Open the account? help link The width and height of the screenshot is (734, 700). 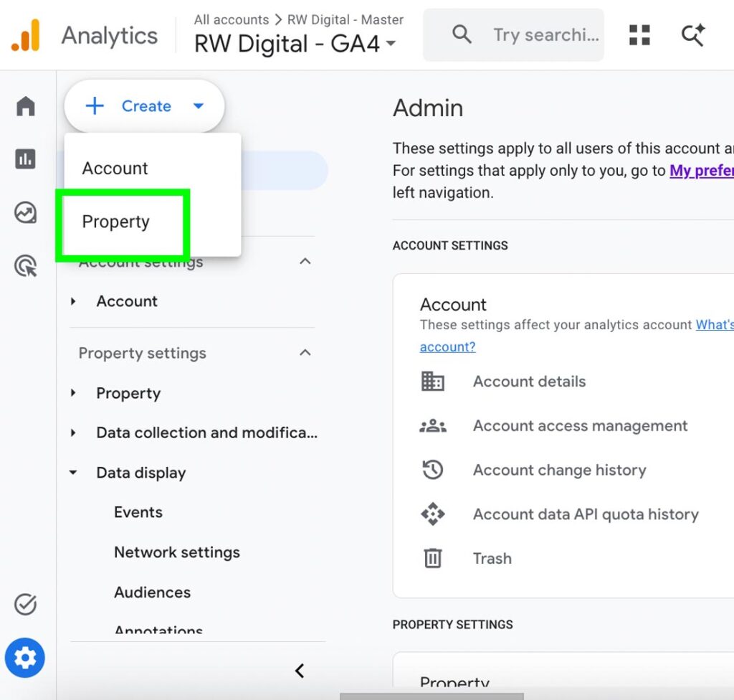[x=447, y=346]
